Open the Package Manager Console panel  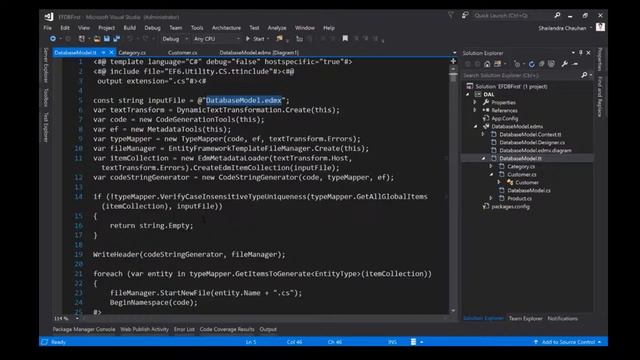tap(84, 329)
